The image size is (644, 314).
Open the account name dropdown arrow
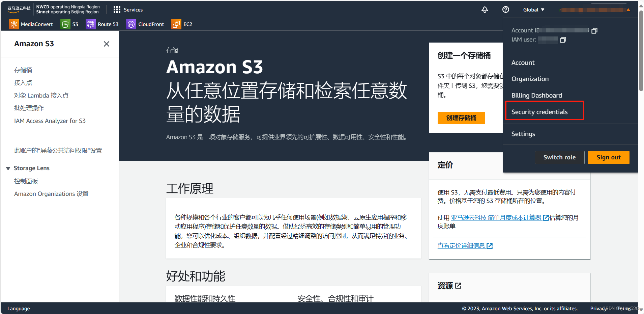(x=628, y=9)
